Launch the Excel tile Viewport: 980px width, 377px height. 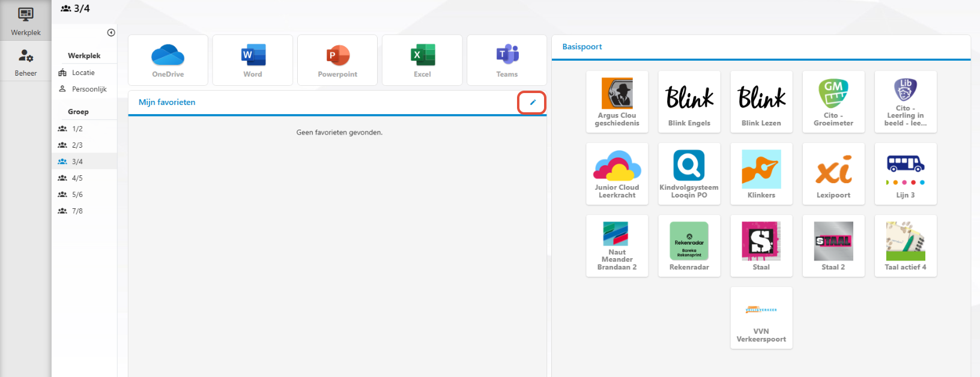point(422,60)
